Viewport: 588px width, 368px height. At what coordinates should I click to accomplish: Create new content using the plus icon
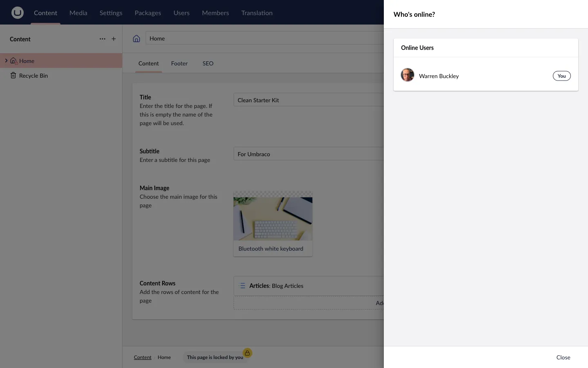[114, 39]
